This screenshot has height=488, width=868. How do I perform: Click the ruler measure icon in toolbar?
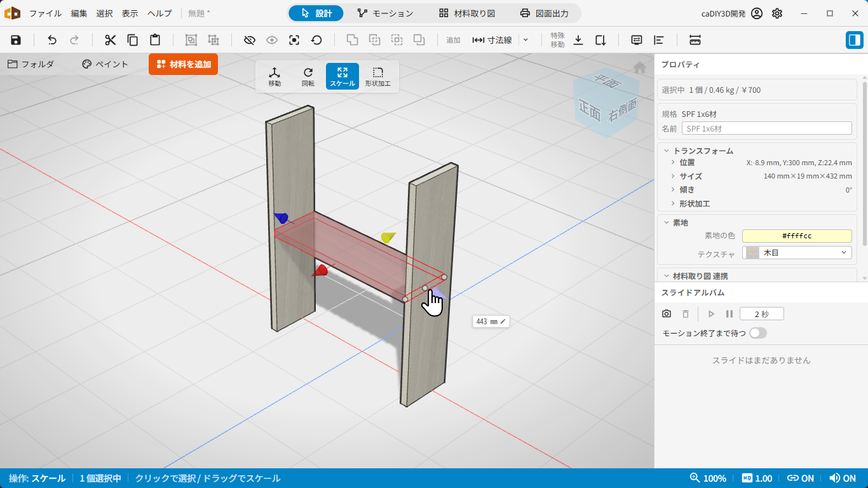pyautogui.click(x=695, y=40)
